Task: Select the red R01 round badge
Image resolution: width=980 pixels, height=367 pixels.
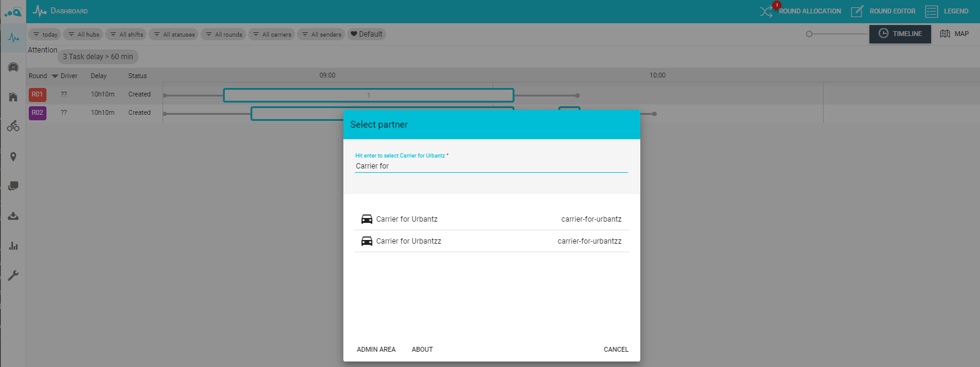Action: [37, 95]
